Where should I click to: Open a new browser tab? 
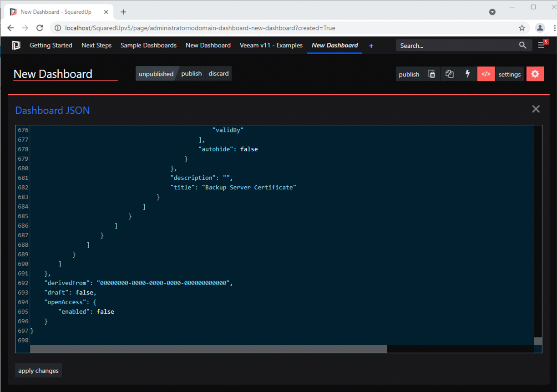point(123,12)
